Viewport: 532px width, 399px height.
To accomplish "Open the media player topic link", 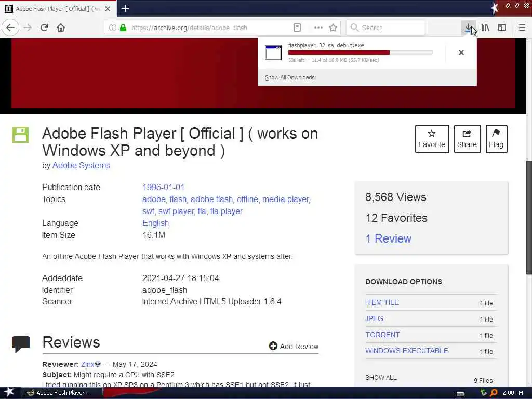I will point(286,199).
